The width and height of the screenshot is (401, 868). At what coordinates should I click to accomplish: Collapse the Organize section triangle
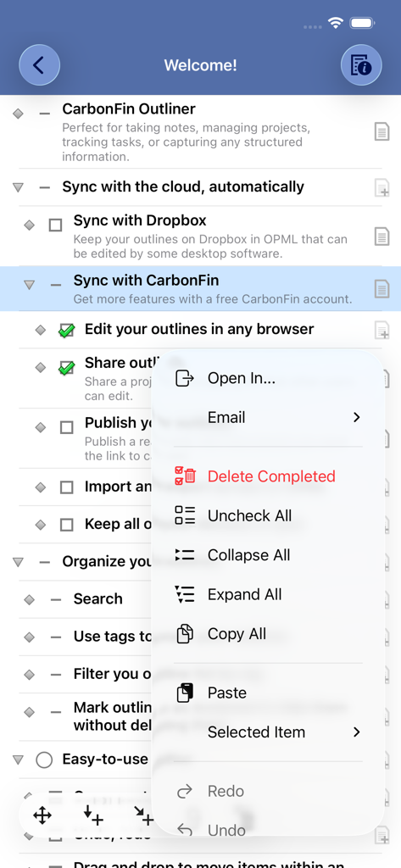pyautogui.click(x=19, y=562)
